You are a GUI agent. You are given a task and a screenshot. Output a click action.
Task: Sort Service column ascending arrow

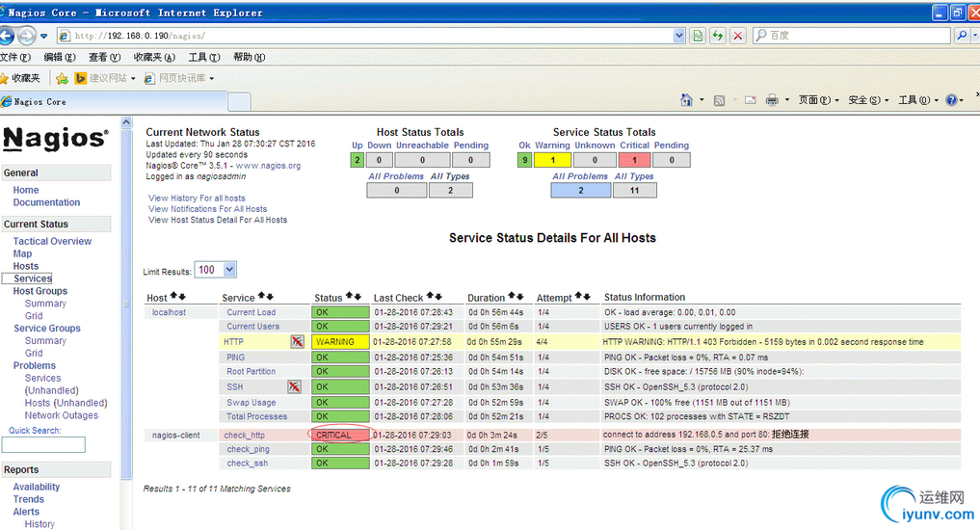pos(262,296)
